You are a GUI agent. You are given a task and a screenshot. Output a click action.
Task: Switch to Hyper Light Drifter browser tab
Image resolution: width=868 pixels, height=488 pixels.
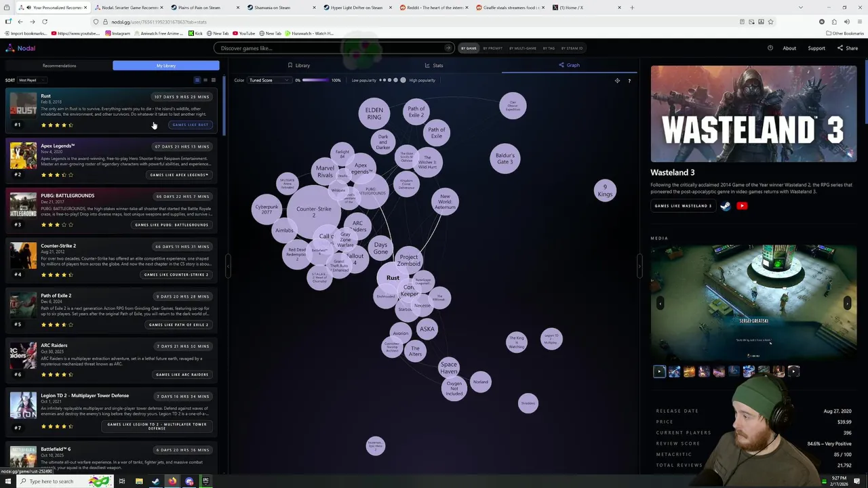[357, 7]
